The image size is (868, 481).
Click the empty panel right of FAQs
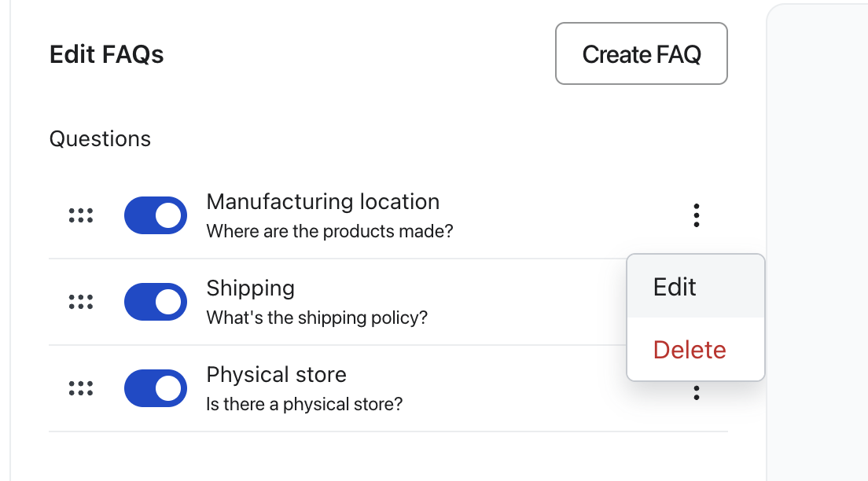[x=818, y=236]
